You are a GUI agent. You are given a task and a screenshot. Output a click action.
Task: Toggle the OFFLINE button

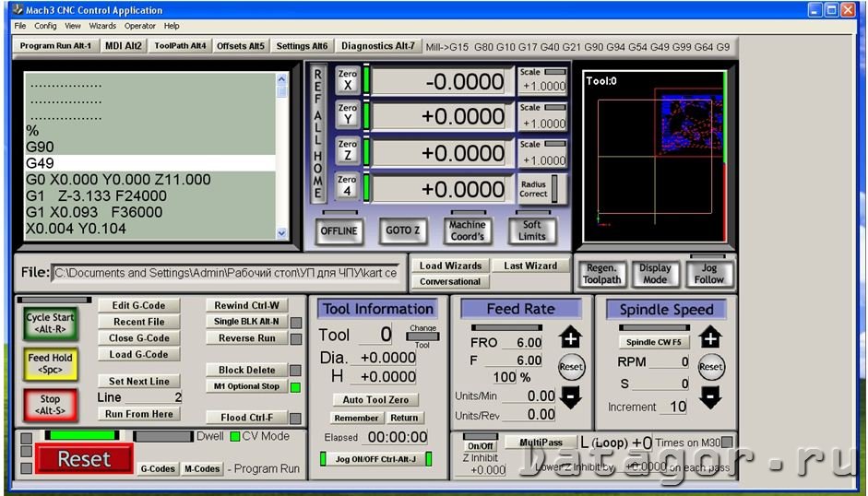[339, 230]
